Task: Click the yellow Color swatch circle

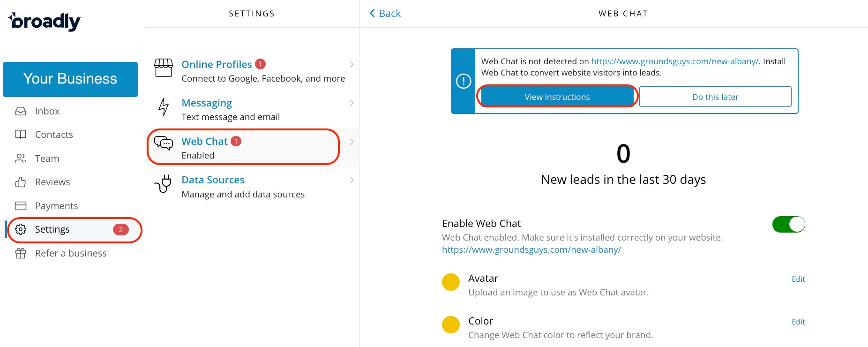Action: coord(451,324)
